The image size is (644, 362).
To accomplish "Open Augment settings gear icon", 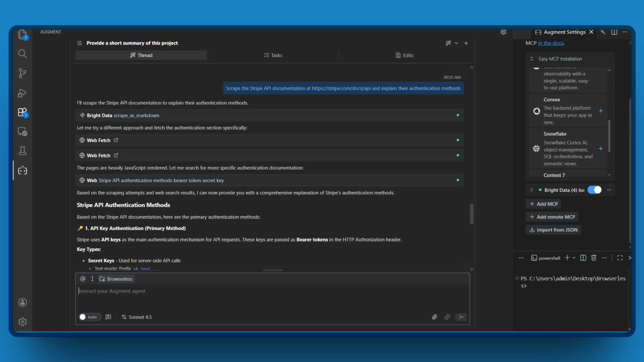I will coord(503,32).
